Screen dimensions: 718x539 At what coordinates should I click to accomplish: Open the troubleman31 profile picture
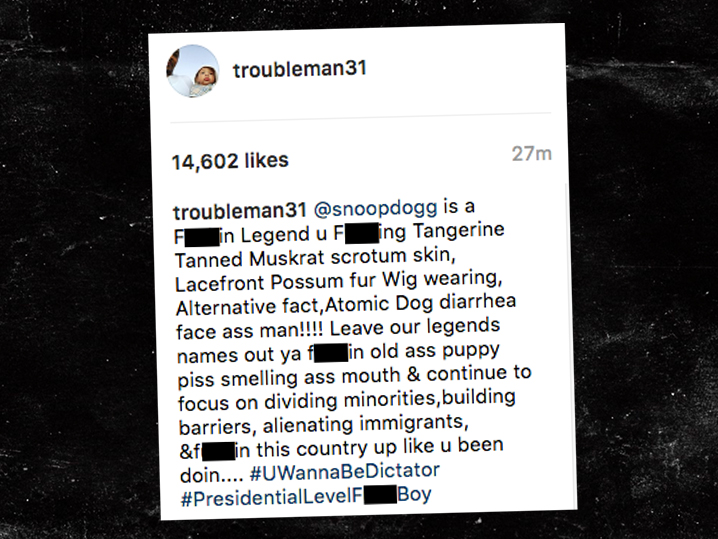(192, 71)
